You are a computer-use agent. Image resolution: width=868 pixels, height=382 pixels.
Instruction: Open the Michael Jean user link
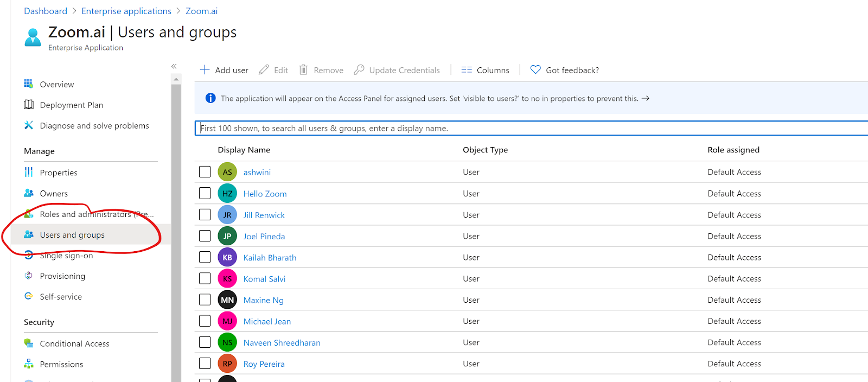267,321
